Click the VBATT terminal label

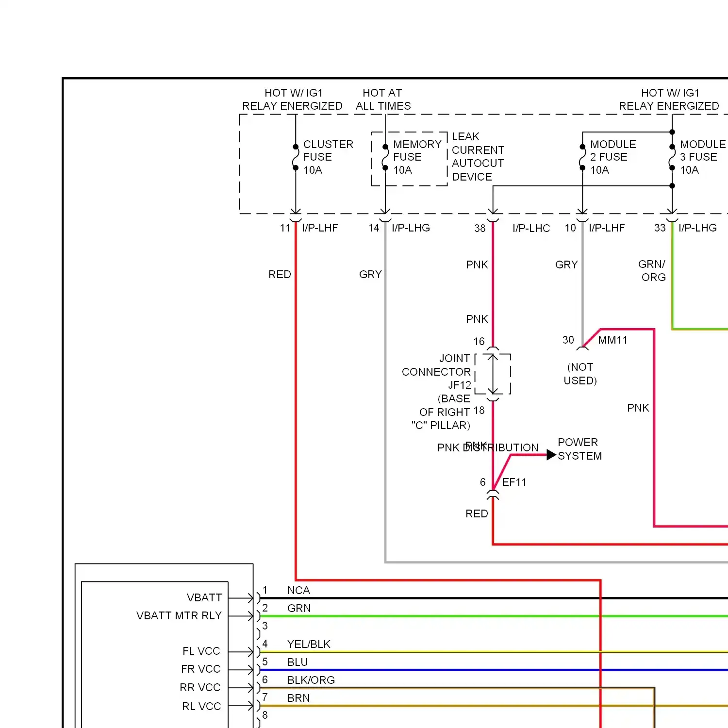[204, 598]
